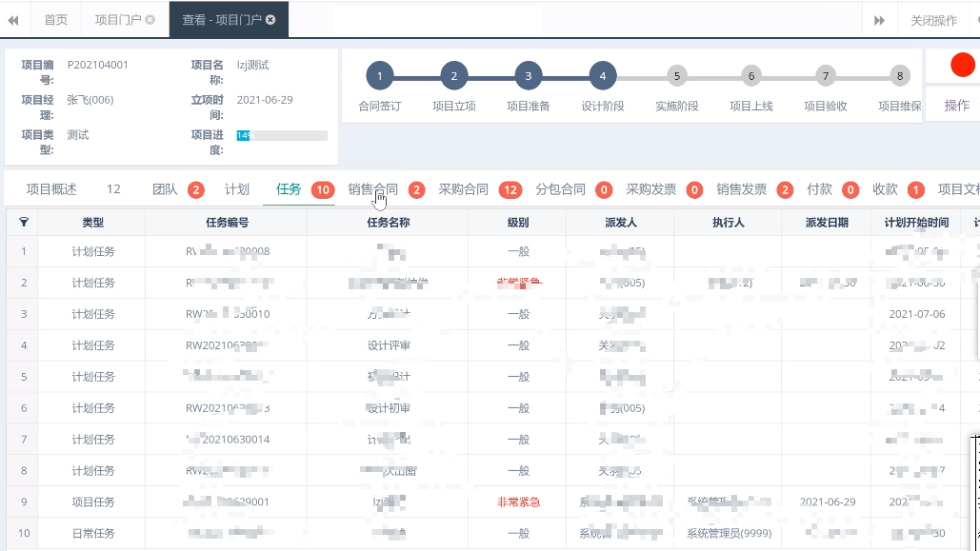
Task: Click the 项目进度 progress bar
Action: [282, 136]
